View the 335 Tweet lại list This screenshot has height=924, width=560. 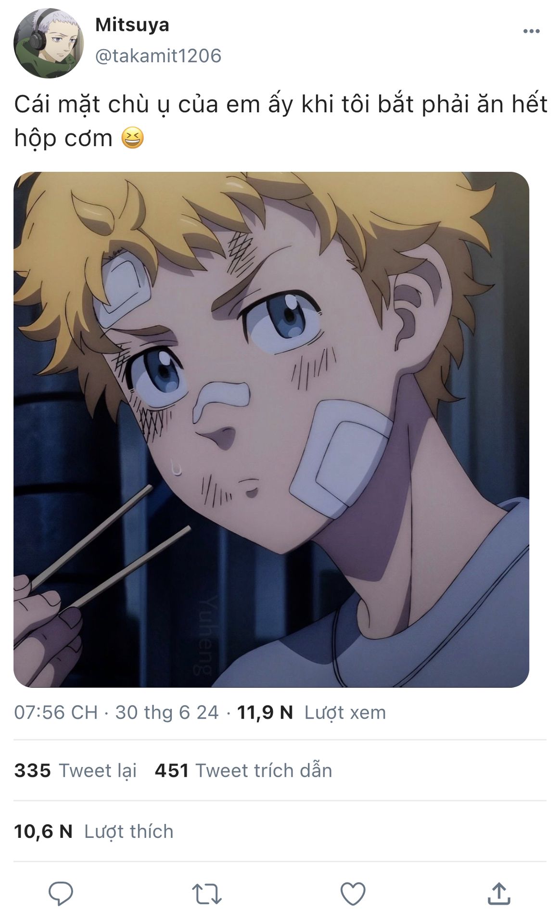pyautogui.click(x=76, y=770)
